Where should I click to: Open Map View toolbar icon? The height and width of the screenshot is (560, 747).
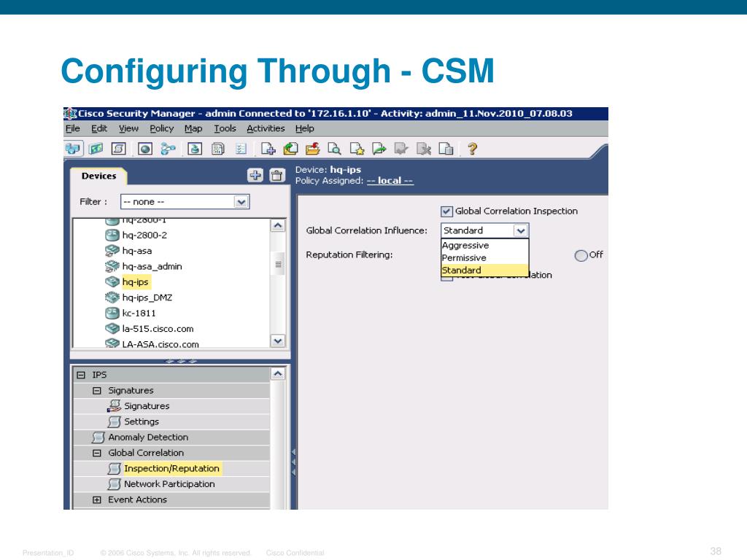96,149
